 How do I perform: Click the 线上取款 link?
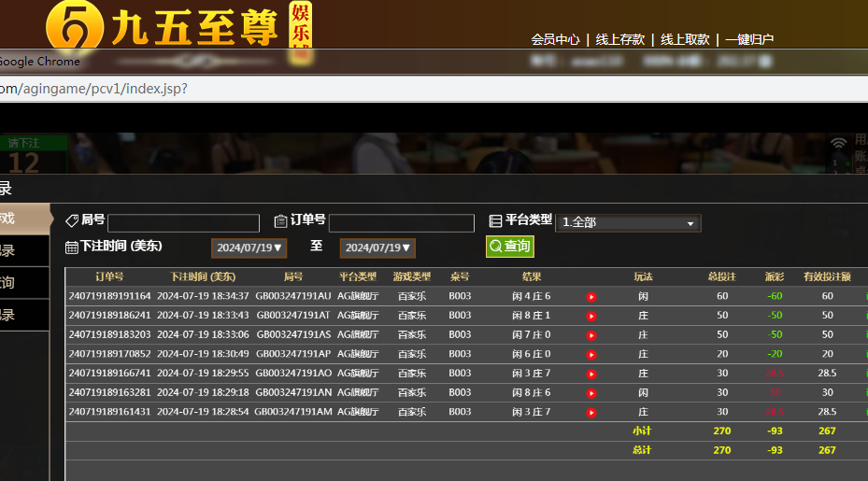click(685, 39)
